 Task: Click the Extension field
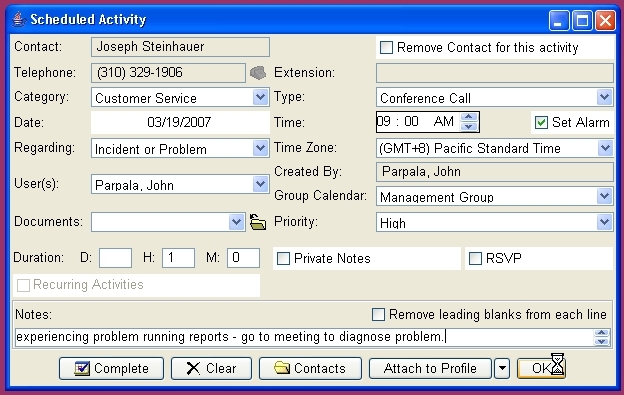click(x=495, y=73)
